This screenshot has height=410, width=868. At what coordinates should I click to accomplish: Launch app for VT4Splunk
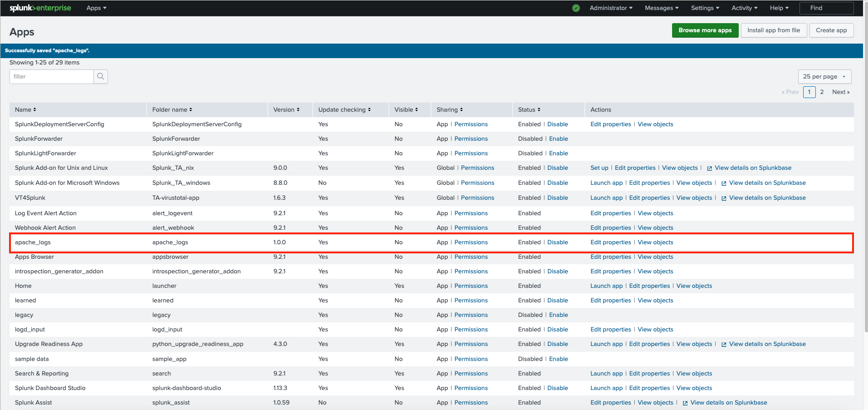(x=606, y=198)
